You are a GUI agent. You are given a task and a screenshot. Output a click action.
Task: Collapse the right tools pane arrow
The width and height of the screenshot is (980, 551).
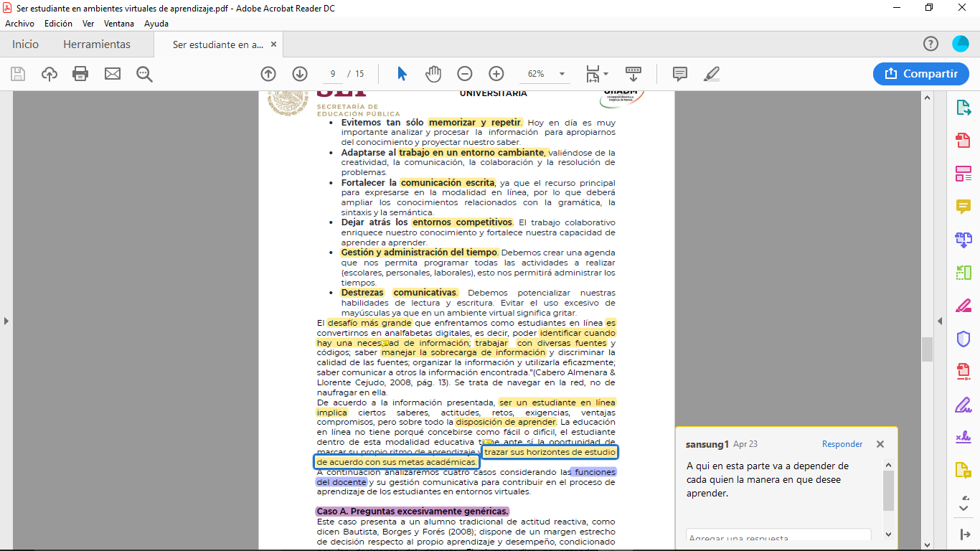(x=940, y=321)
